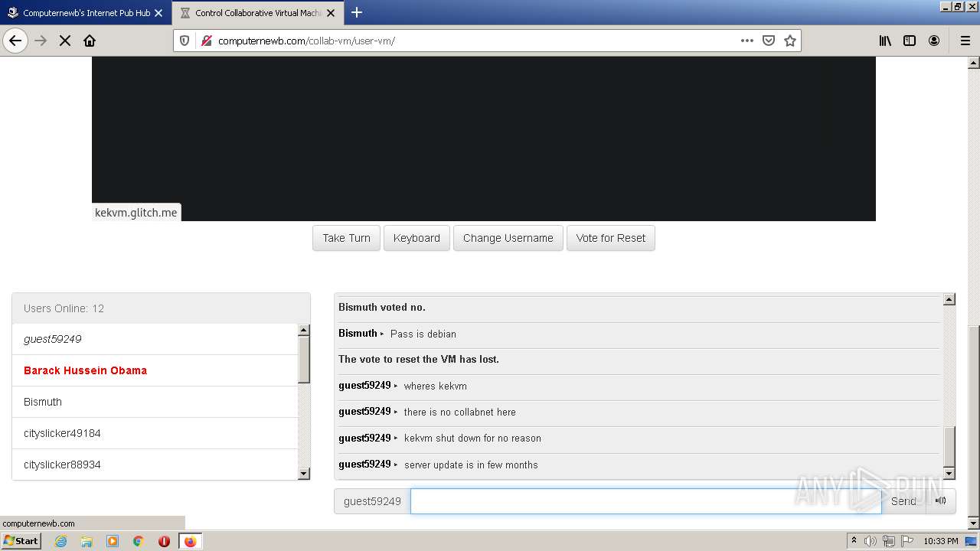Screen dimensions: 980x551
Task: Stop loading the page
Action: [x=65, y=41]
